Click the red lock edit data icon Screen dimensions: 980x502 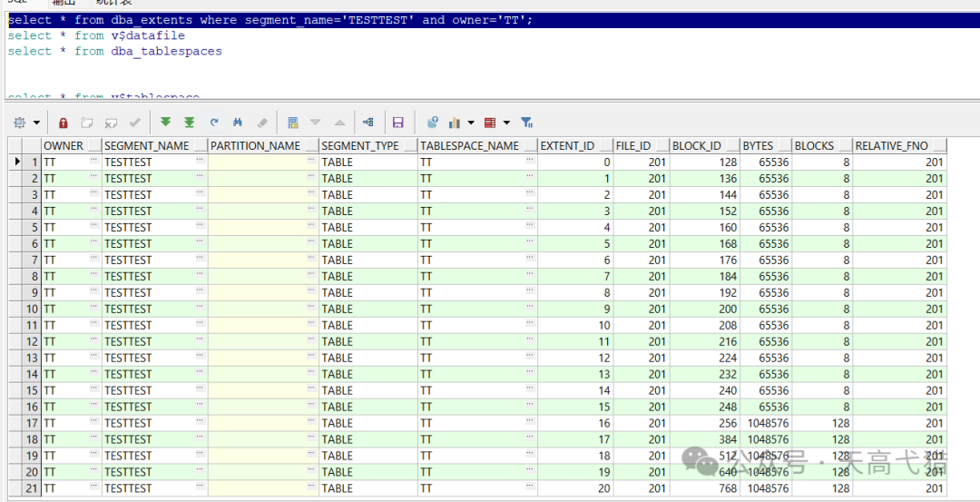[x=63, y=123]
